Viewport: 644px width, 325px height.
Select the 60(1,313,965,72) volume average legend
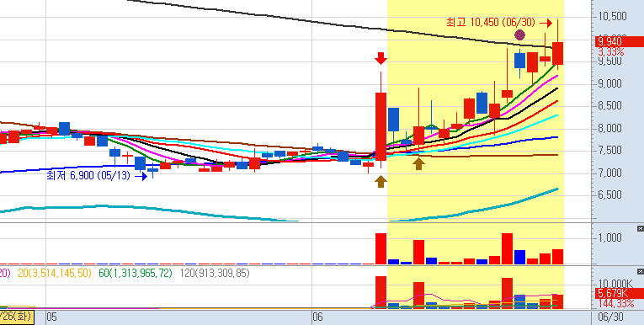pos(136,274)
